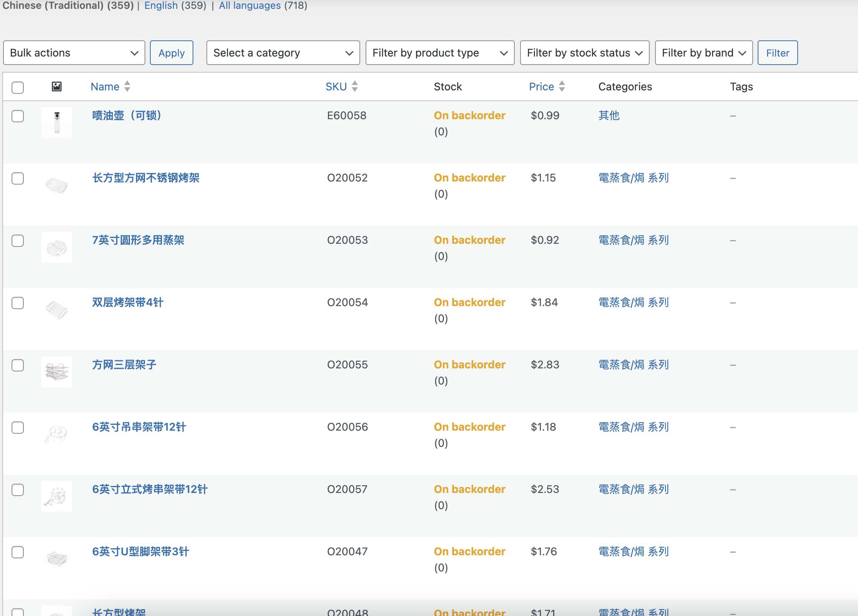This screenshot has width=858, height=616.
Task: Open the Bulk actions dropdown
Action: [x=74, y=53]
